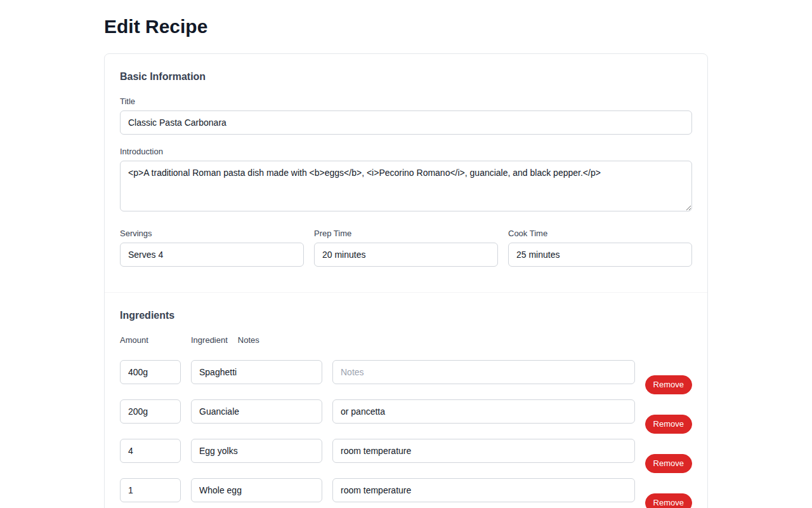812x508 pixels.
Task: Select the Spaghetti ingredient name field
Action: coord(256,371)
